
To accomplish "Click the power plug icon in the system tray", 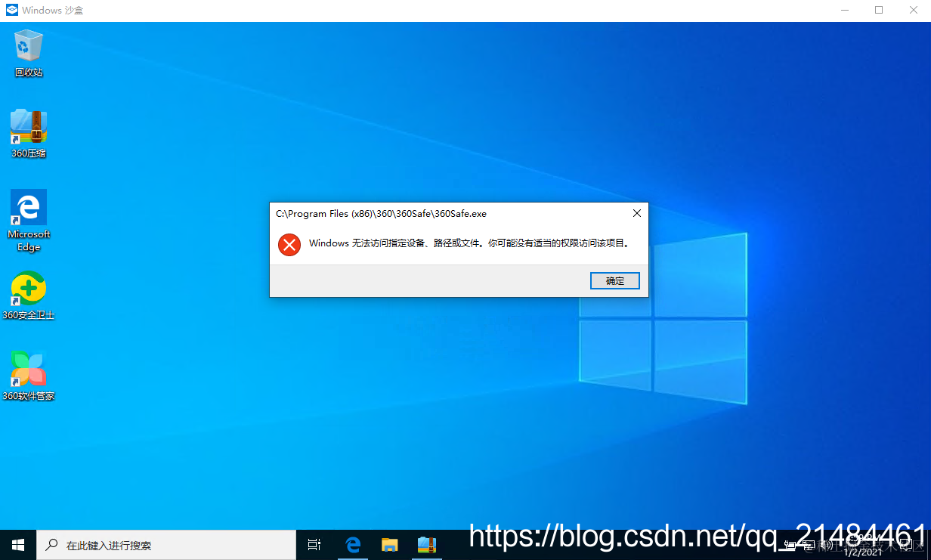I will pyautogui.click(x=790, y=545).
